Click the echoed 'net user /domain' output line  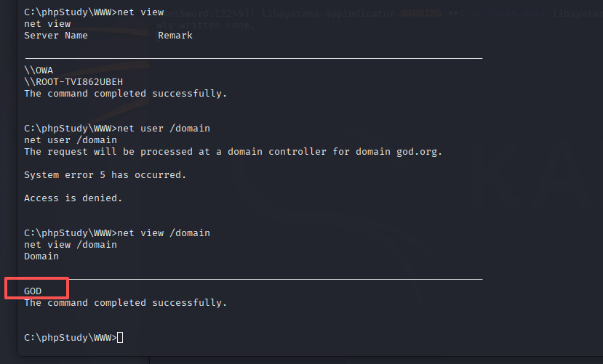71,139
